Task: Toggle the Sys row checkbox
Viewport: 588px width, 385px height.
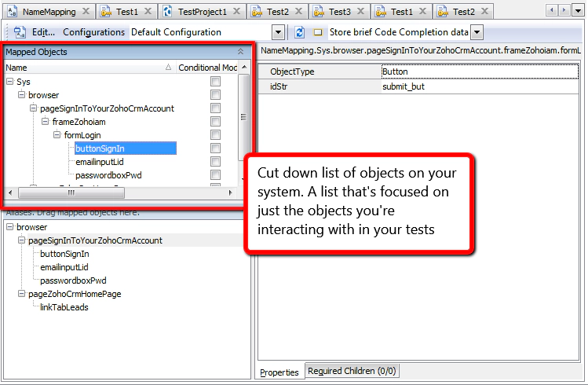Action: coord(215,82)
